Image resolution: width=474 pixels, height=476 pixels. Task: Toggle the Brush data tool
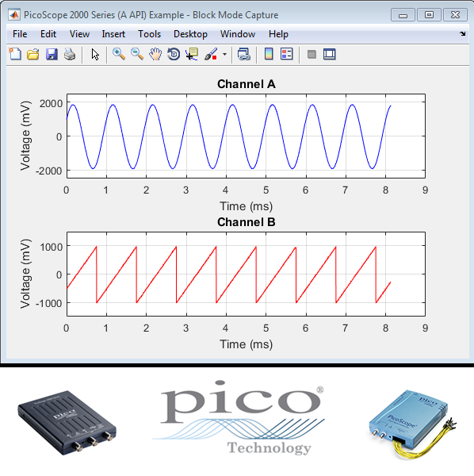(x=211, y=54)
